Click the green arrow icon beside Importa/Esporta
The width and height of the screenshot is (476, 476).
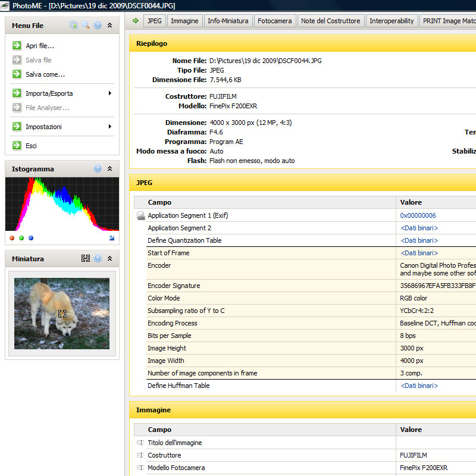tap(17, 93)
